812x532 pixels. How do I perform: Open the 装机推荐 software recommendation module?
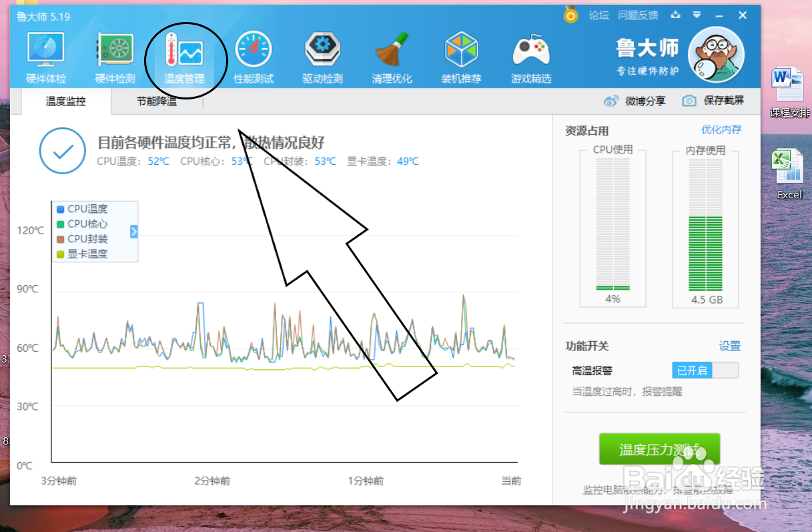(x=462, y=59)
